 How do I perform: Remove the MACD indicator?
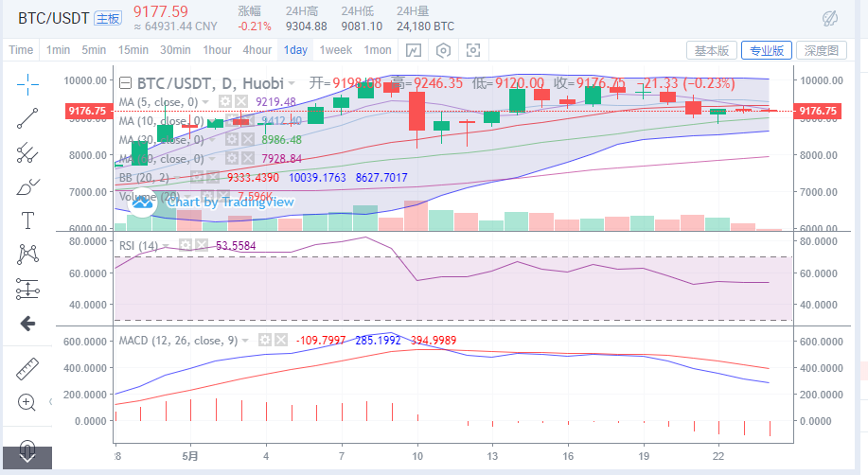point(281,340)
